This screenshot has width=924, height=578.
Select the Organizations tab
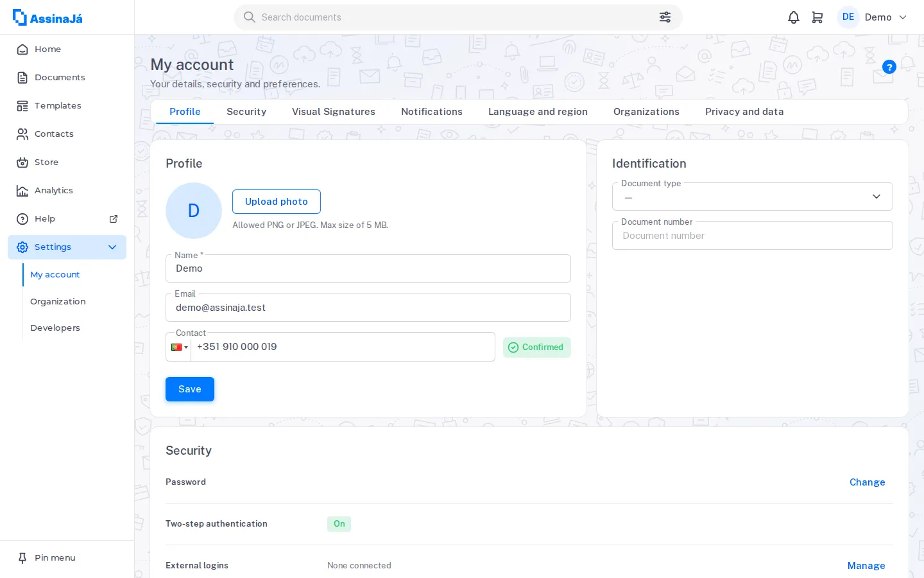[646, 112]
